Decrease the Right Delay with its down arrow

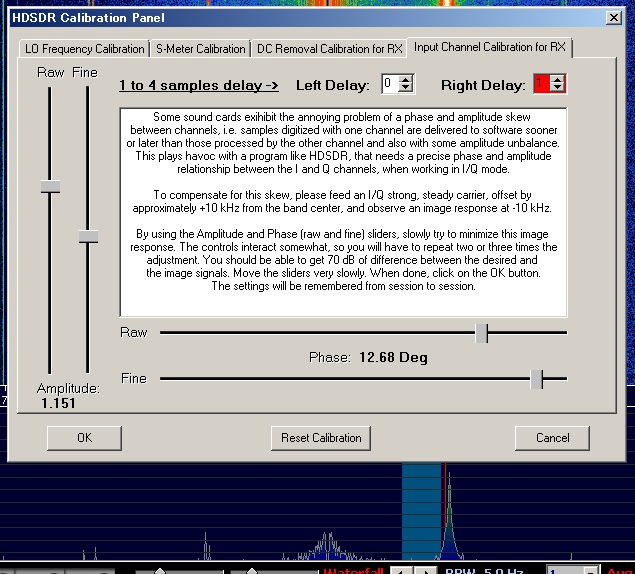pos(558,88)
